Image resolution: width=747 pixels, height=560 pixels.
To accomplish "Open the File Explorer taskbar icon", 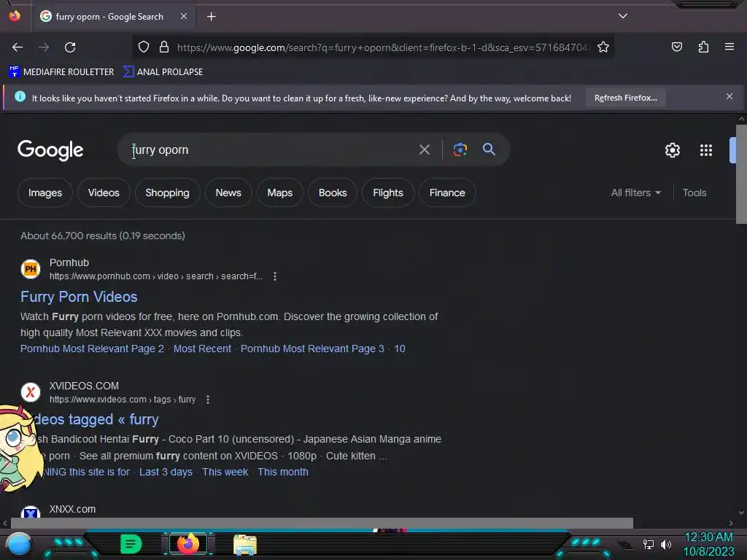I will [245, 544].
